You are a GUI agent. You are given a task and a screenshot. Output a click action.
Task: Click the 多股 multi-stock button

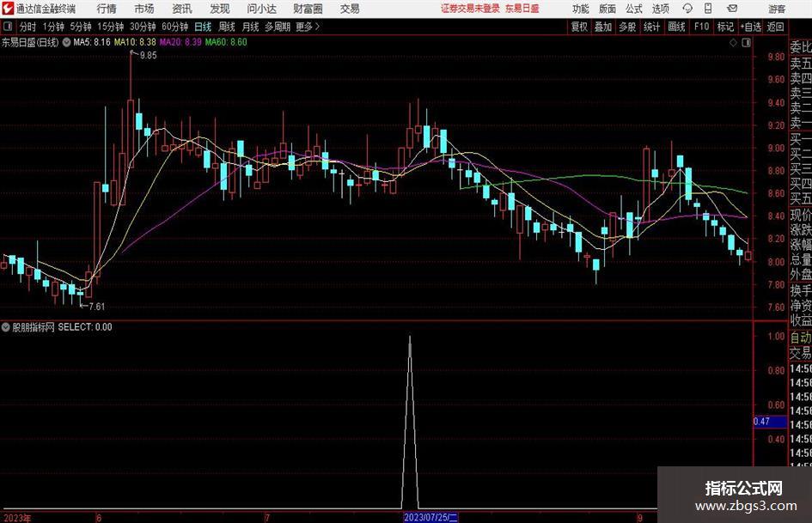627,27
